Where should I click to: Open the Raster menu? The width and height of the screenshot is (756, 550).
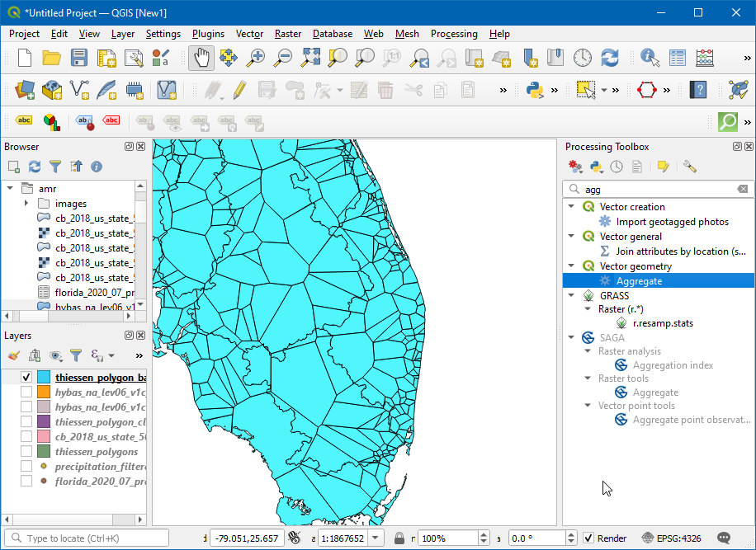click(288, 34)
